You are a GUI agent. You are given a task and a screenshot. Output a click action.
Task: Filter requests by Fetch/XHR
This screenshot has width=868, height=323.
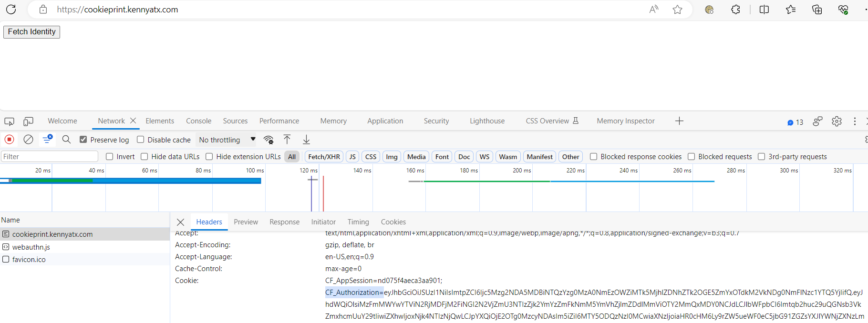(x=324, y=157)
